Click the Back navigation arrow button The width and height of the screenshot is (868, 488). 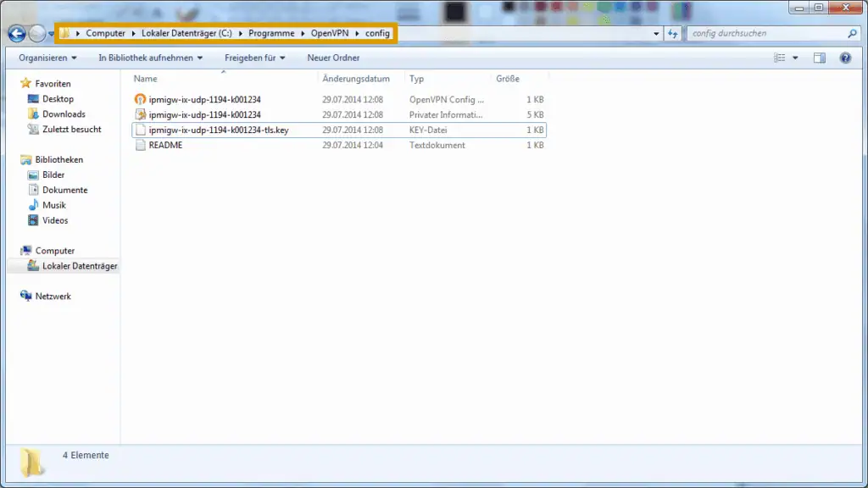click(16, 33)
